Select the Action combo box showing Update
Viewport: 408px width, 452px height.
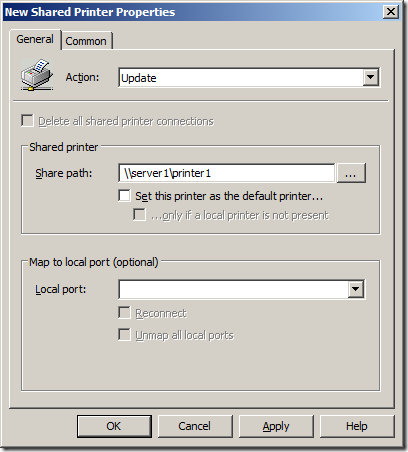click(249, 78)
